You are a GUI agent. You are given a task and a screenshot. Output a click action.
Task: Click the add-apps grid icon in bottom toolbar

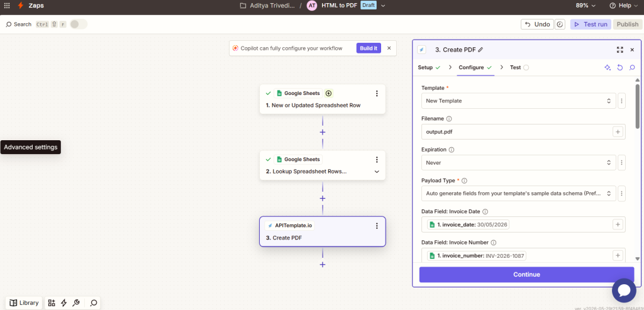click(x=52, y=303)
